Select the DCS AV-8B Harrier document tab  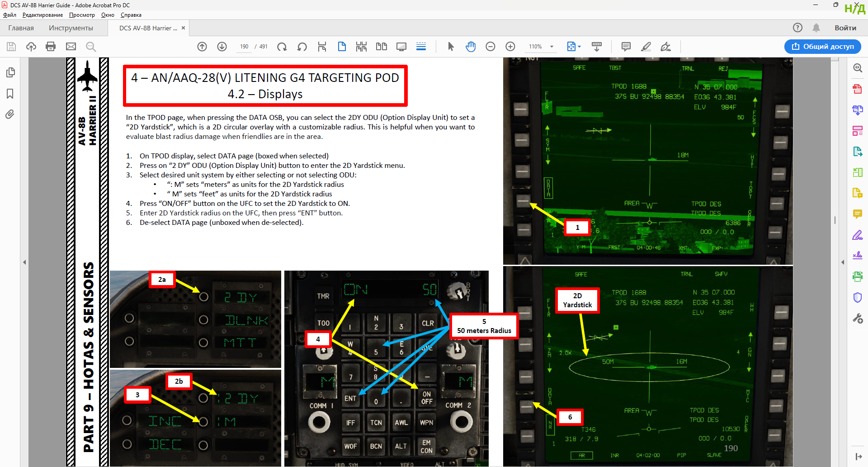click(x=148, y=28)
